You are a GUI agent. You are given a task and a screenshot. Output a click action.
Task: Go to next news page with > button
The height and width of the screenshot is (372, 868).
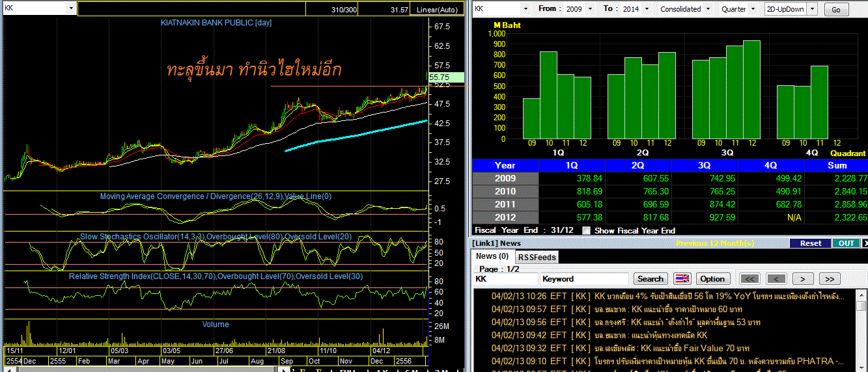pyautogui.click(x=802, y=279)
